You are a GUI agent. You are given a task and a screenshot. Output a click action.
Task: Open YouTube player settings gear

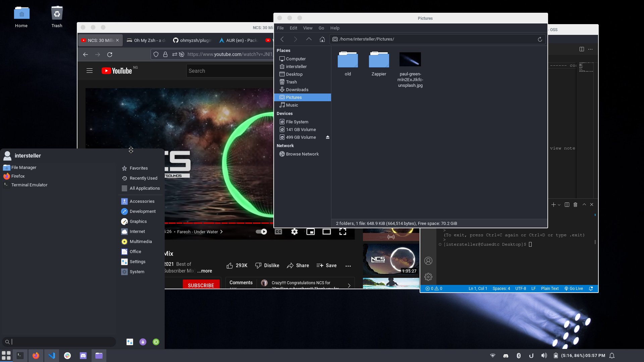[x=294, y=232]
